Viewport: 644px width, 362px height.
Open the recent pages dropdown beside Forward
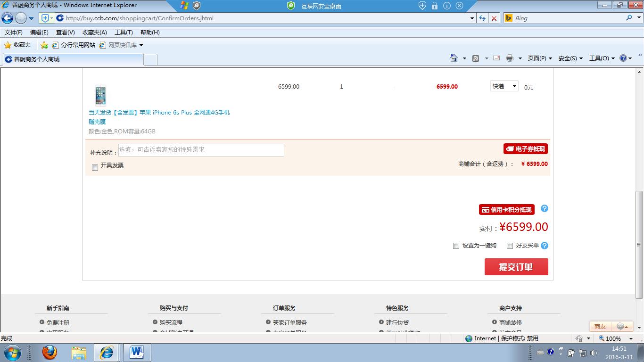click(x=31, y=18)
